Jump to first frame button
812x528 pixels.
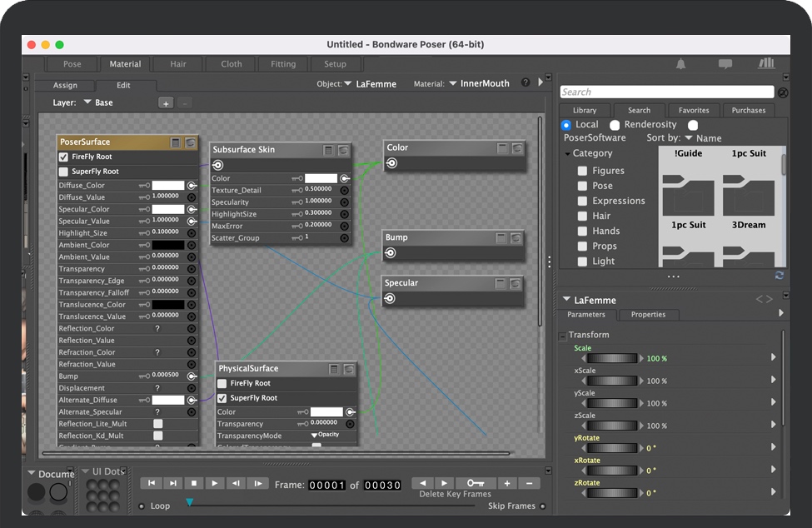click(x=151, y=483)
